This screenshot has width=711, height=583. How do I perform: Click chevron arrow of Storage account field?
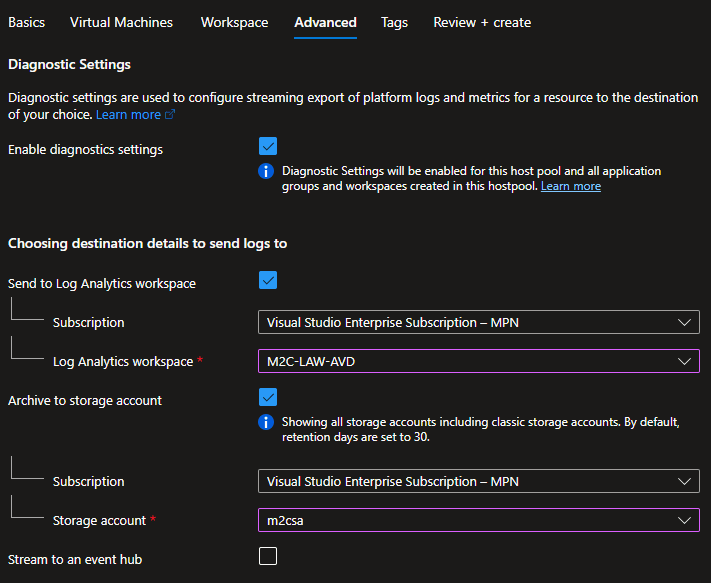coord(684,520)
